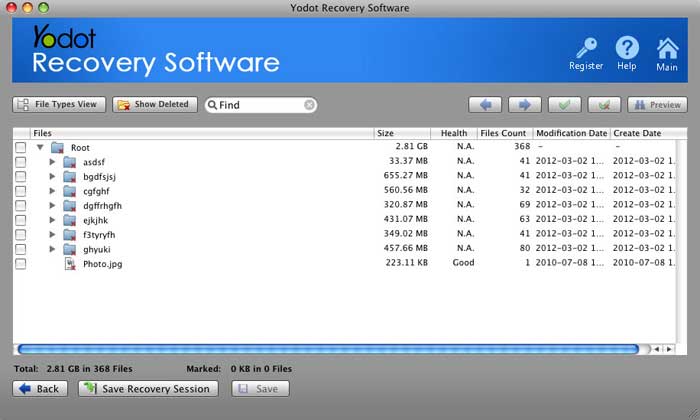700x420 pixels.
Task: Sort by Modification Date column header
Action: 570,133
